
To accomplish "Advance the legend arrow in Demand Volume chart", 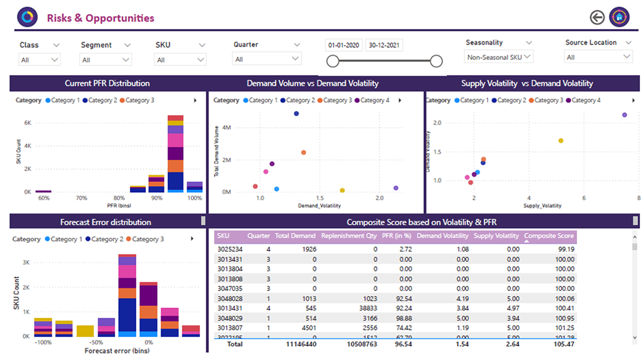I will click(x=400, y=101).
